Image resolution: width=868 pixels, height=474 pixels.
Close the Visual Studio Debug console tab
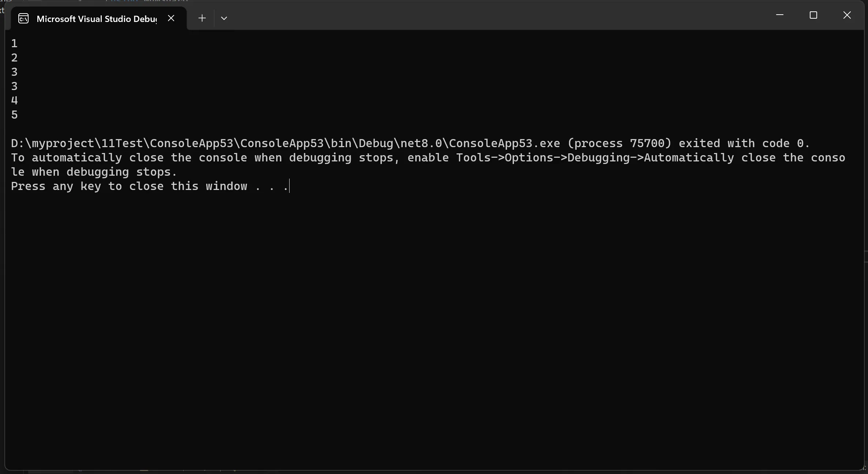171,18
